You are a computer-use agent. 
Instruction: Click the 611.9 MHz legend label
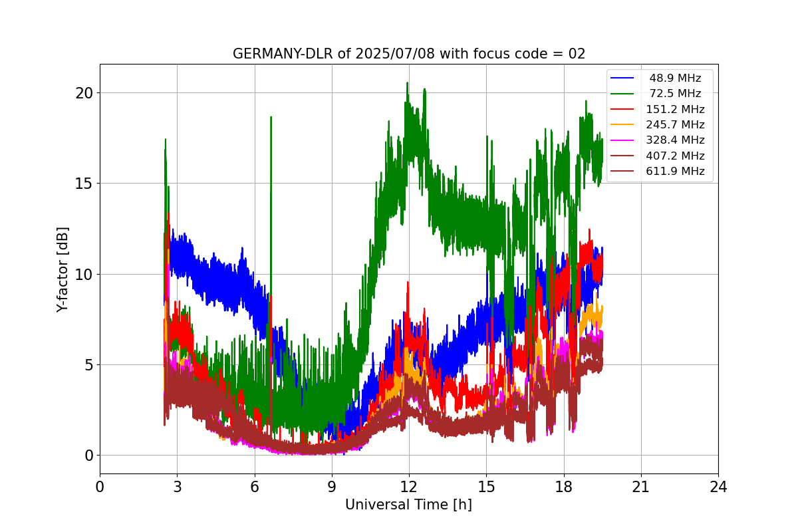pyautogui.click(x=675, y=171)
